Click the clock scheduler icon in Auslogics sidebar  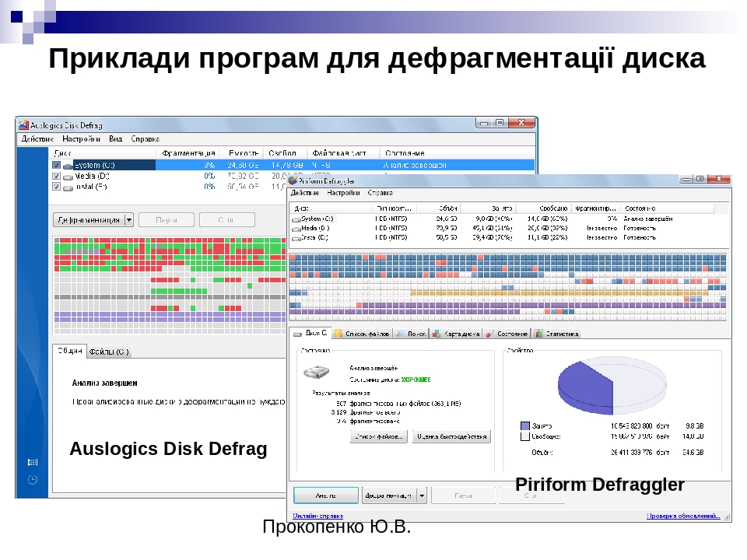[x=33, y=480]
